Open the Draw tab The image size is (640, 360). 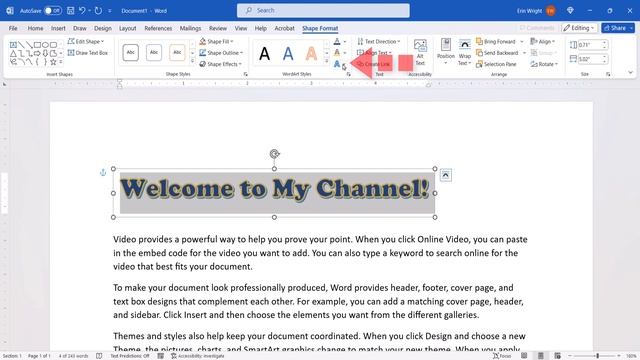click(80, 28)
